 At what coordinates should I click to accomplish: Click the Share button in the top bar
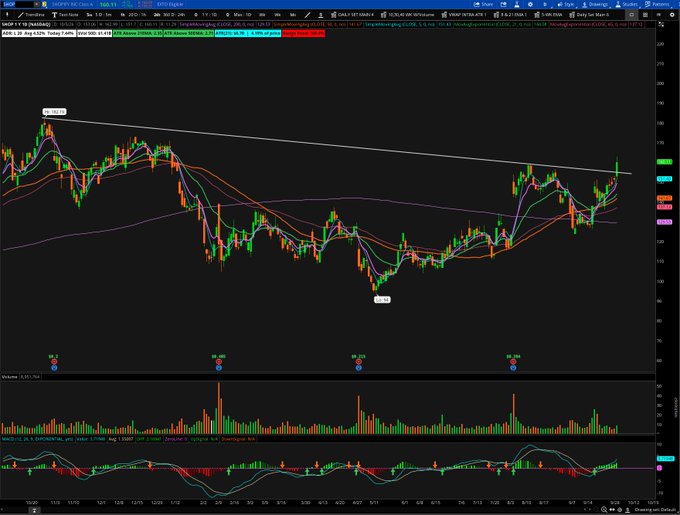click(483, 4)
